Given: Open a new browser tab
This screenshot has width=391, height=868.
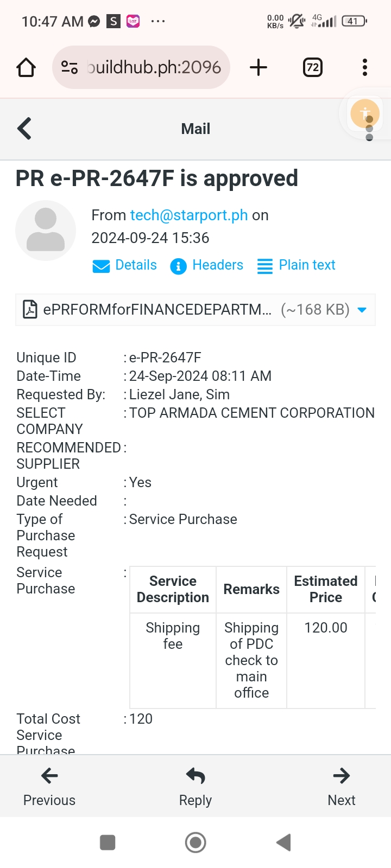Looking at the screenshot, I should 258,68.
